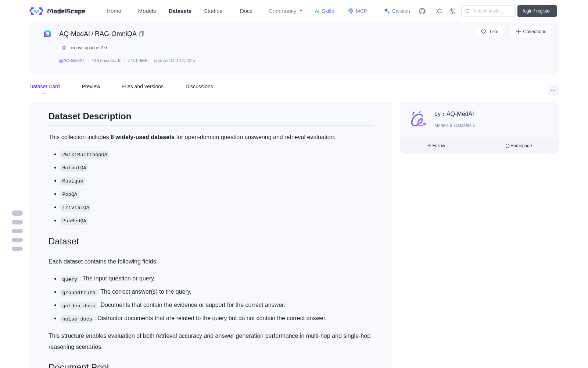Click the query field code label
Viewport: 588px width, 368px height.
pyautogui.click(x=70, y=279)
